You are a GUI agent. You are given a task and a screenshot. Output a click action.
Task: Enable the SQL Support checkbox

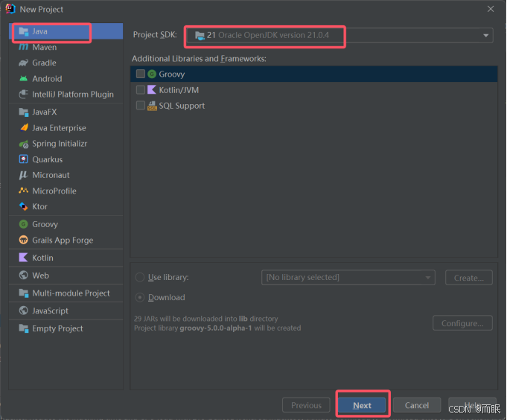click(140, 106)
